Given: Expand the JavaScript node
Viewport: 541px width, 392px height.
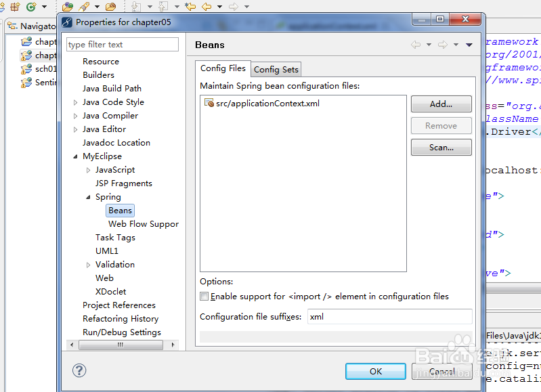Looking at the screenshot, I should tap(88, 170).
